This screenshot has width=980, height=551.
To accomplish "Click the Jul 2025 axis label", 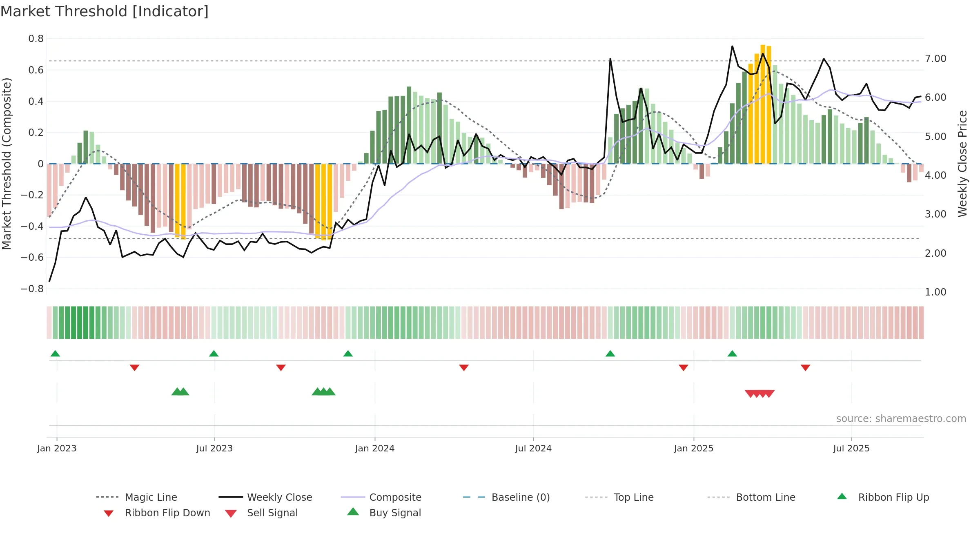I will tap(851, 449).
